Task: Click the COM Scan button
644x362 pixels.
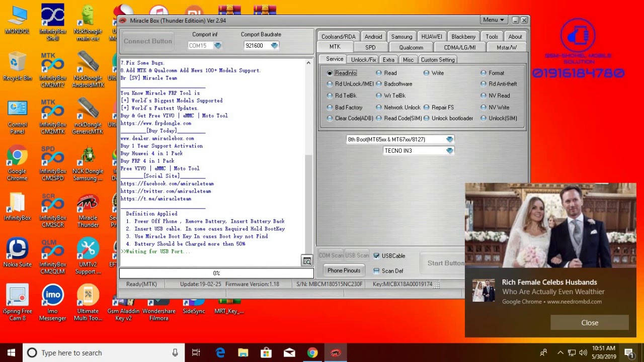Action: [331, 255]
